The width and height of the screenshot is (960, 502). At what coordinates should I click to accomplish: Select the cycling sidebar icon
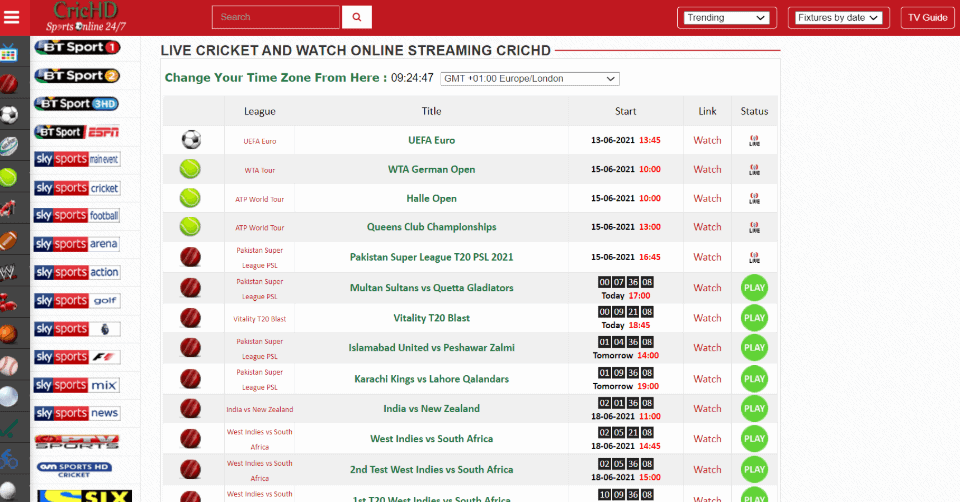click(x=9, y=459)
